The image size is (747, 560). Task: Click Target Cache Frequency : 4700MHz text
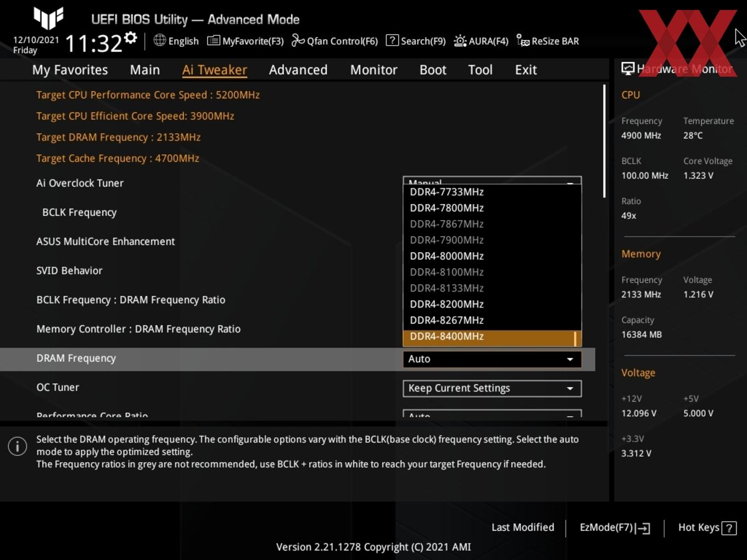coord(118,159)
